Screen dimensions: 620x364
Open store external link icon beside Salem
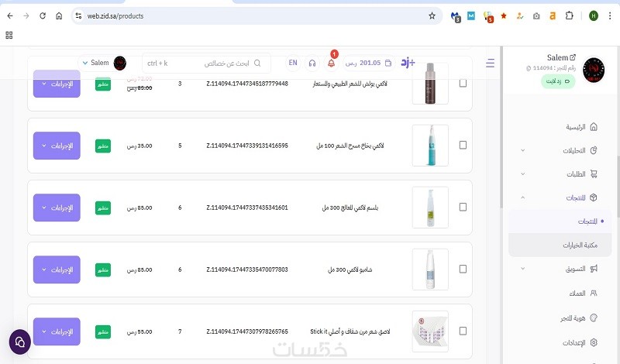[573, 57]
